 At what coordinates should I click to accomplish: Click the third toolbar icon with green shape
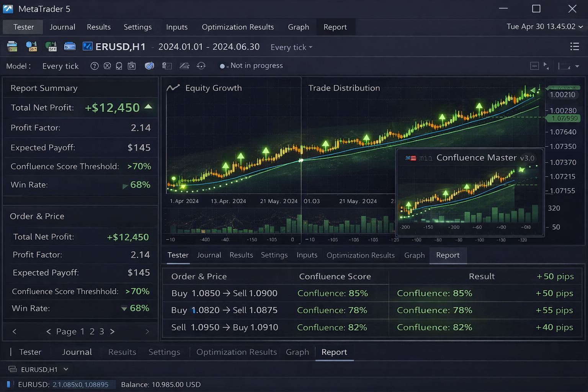coord(51,47)
